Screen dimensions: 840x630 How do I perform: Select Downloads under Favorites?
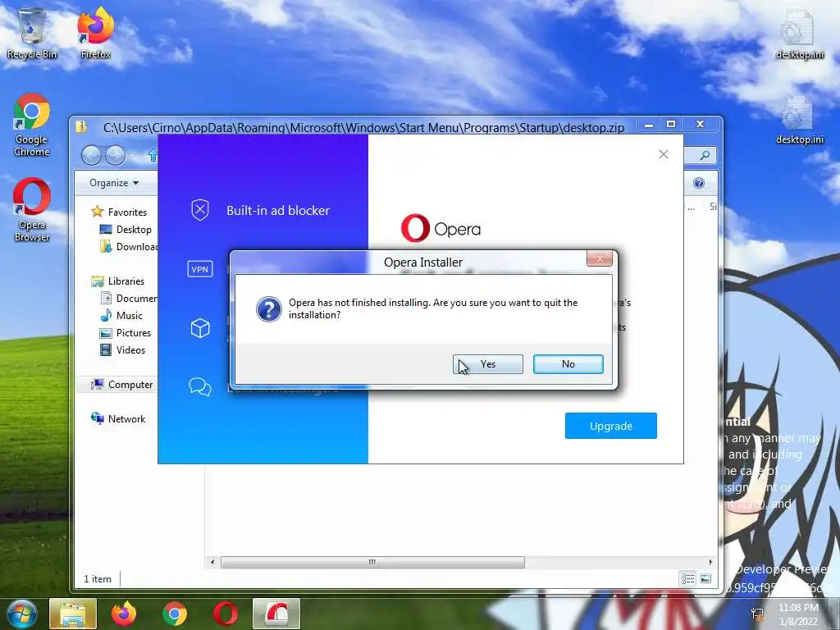point(129,246)
